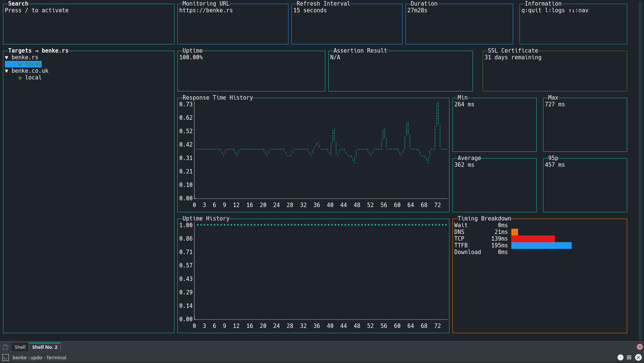
Task: Close the current terminal tab
Action: (640, 347)
